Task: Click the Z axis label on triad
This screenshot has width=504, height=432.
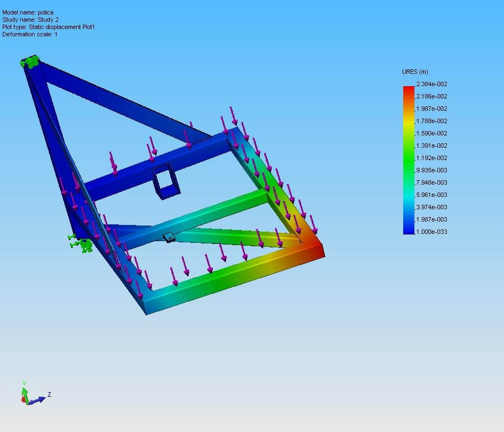Action: click(x=49, y=395)
